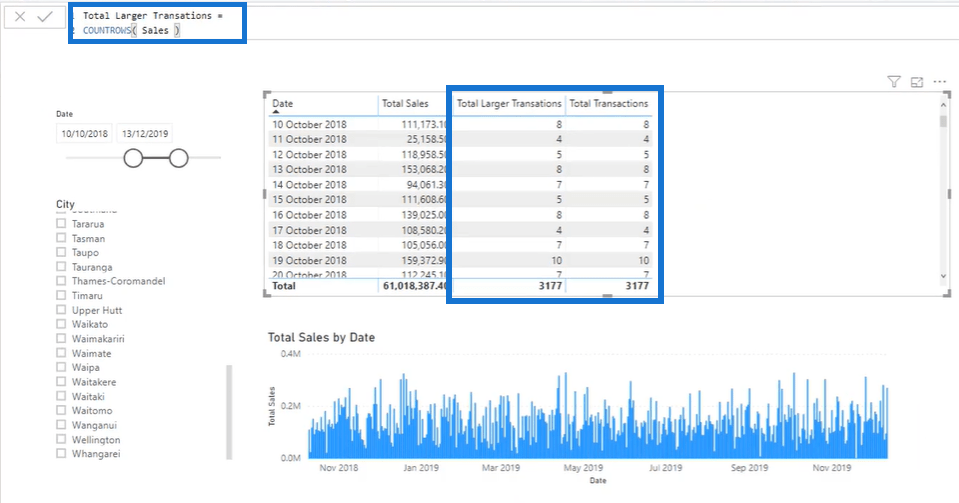This screenshot has height=503, width=959.
Task: Commit the measure formula with checkmark icon
Action: pyautogui.click(x=45, y=17)
